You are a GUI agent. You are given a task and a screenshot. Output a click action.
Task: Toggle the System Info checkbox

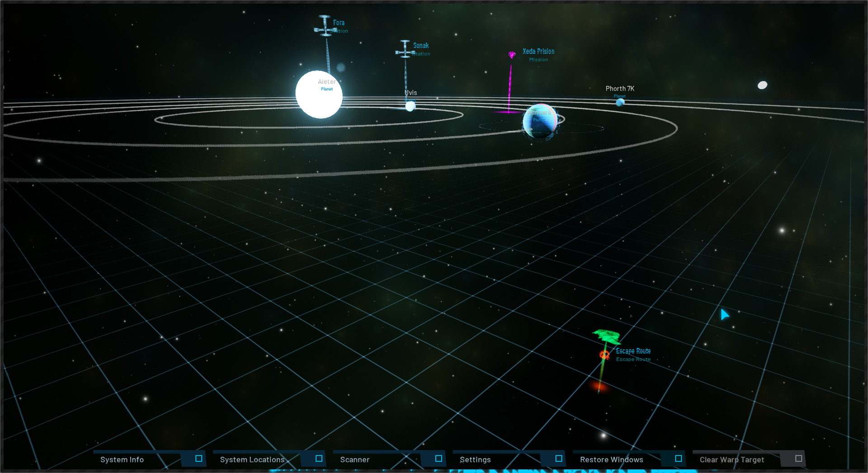(x=197, y=459)
